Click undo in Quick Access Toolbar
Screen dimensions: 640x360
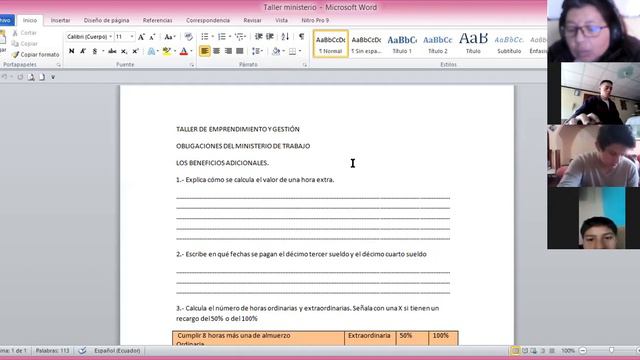(x=4, y=77)
